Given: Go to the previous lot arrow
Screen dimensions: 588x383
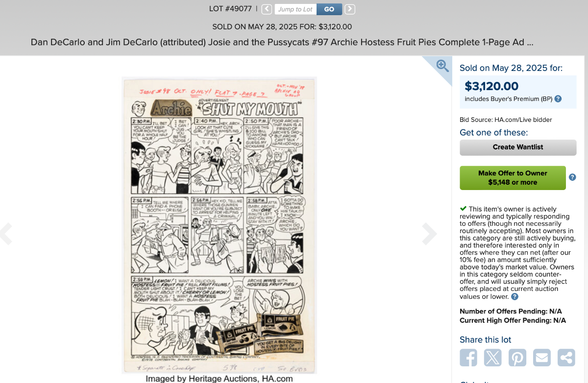Looking at the screenshot, I should point(267,9).
